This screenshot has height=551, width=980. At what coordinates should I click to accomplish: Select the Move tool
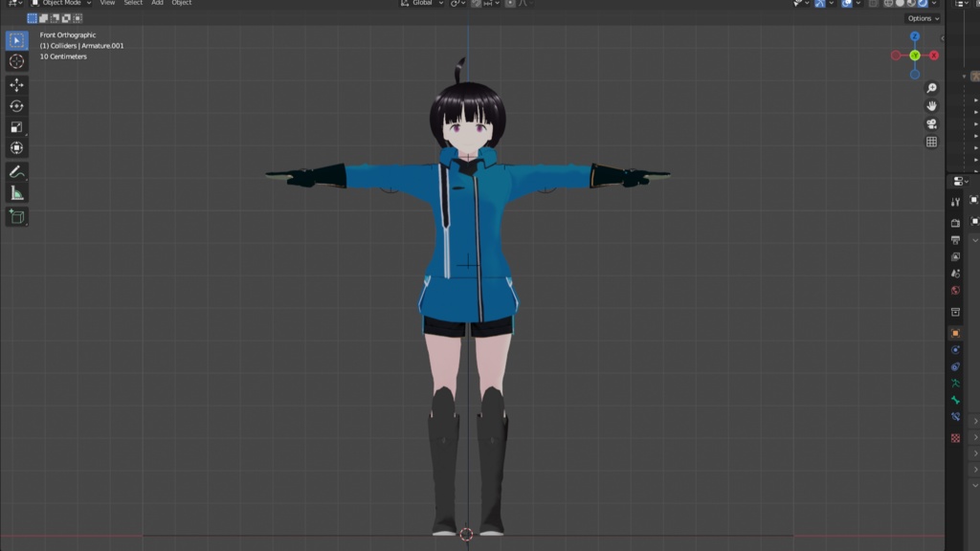(15, 84)
